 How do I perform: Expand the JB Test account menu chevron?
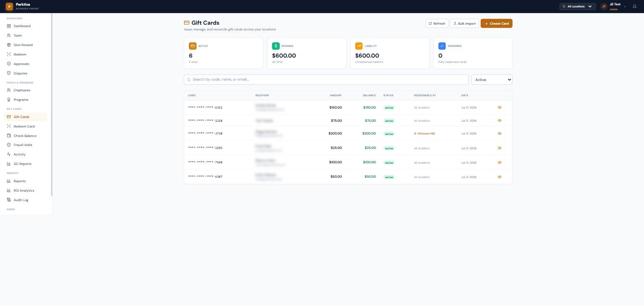point(625,7)
